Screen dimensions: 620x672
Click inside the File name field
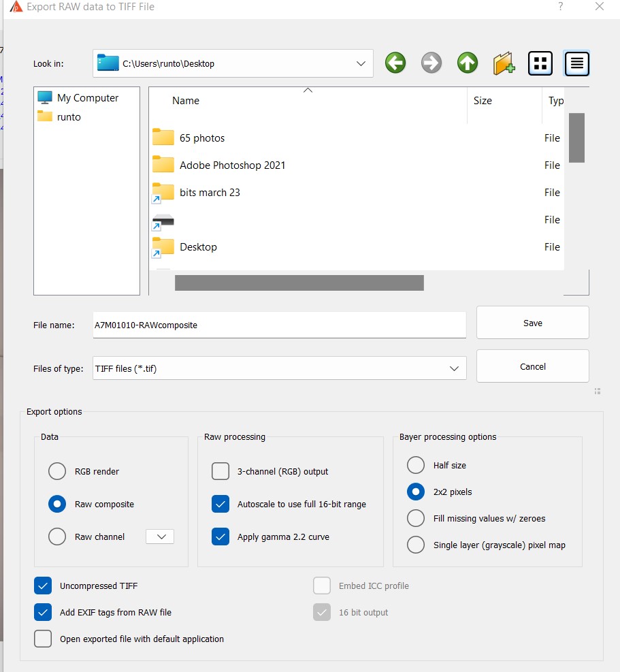(x=279, y=325)
